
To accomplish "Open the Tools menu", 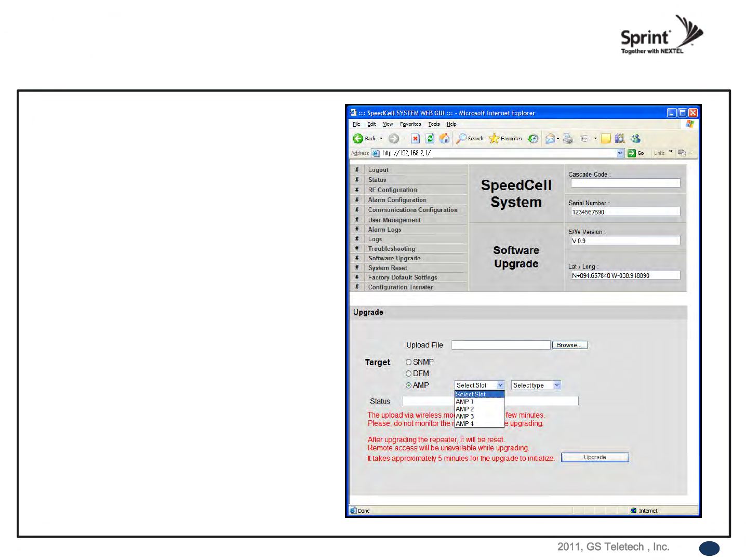I will [x=434, y=124].
